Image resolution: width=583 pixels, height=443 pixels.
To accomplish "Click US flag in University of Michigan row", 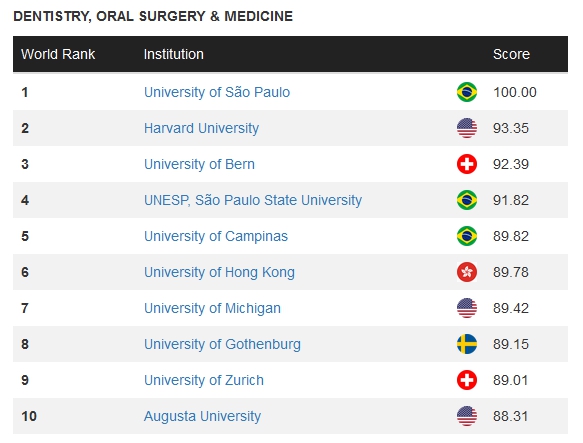I will point(467,308).
